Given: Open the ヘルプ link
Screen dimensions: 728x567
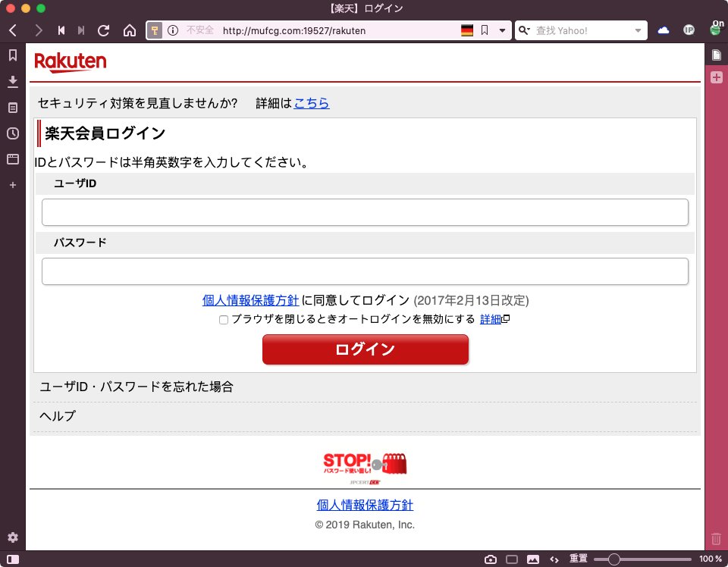Looking at the screenshot, I should 58,415.
